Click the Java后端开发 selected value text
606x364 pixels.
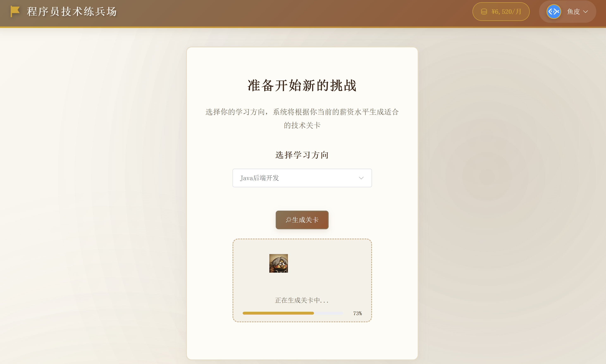point(259,178)
